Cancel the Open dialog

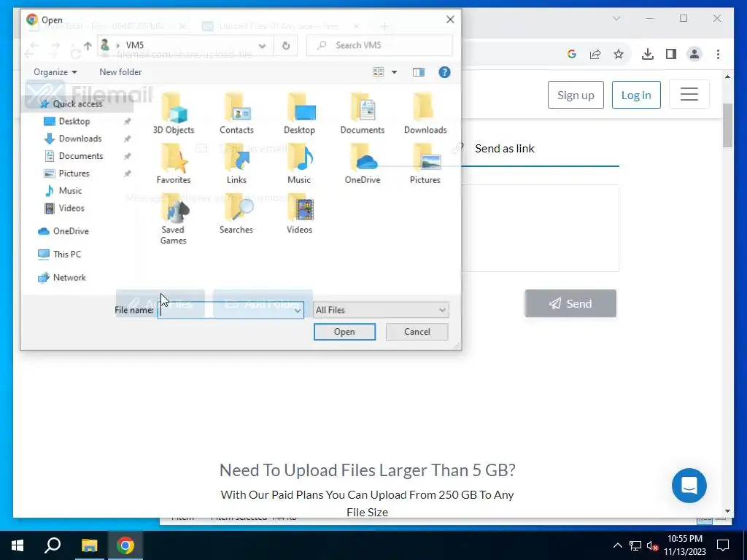point(417,332)
